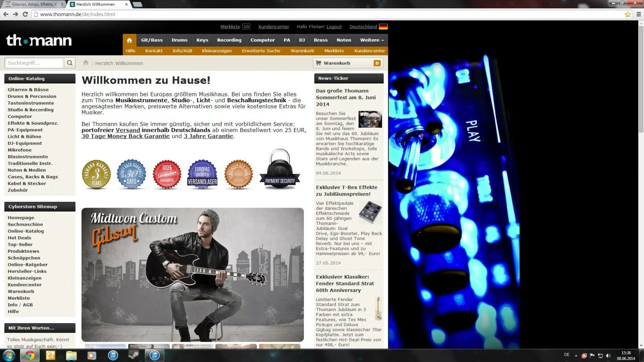Open Studio & Recording in the catalog
The image size is (644, 362).
point(31,110)
